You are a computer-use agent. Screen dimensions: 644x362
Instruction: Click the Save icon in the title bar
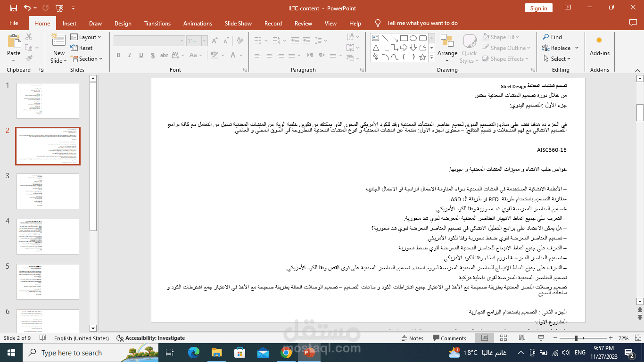[13, 8]
